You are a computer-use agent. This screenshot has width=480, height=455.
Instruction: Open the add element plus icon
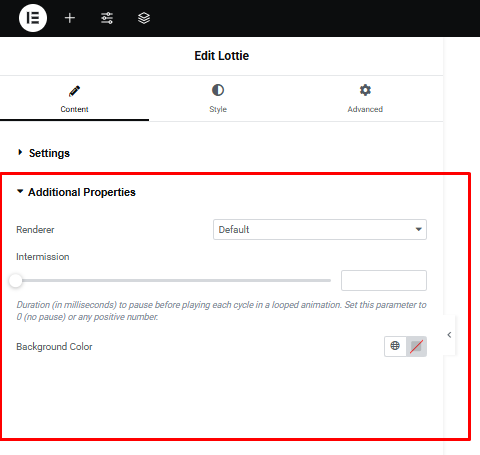pos(70,18)
